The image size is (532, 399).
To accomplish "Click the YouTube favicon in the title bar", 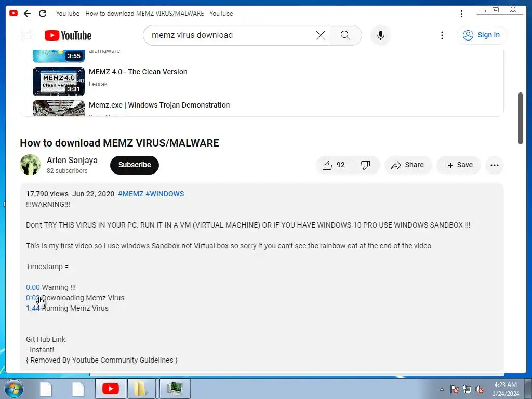I will [x=14, y=13].
